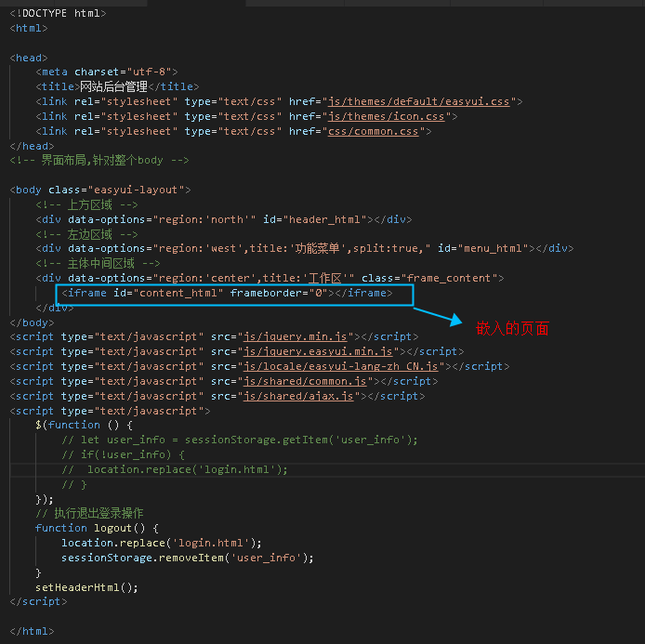Screen dimensions: 645x644
Task: Click the comment 上方区域
Action: click(86, 204)
